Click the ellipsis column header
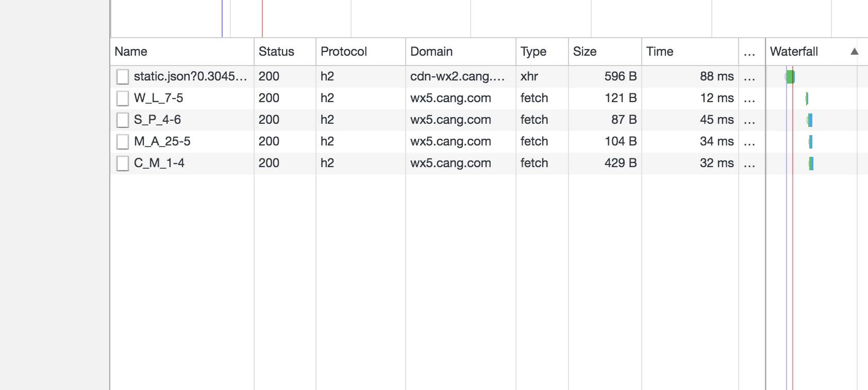Viewport: 868px width, 390px height. click(749, 52)
